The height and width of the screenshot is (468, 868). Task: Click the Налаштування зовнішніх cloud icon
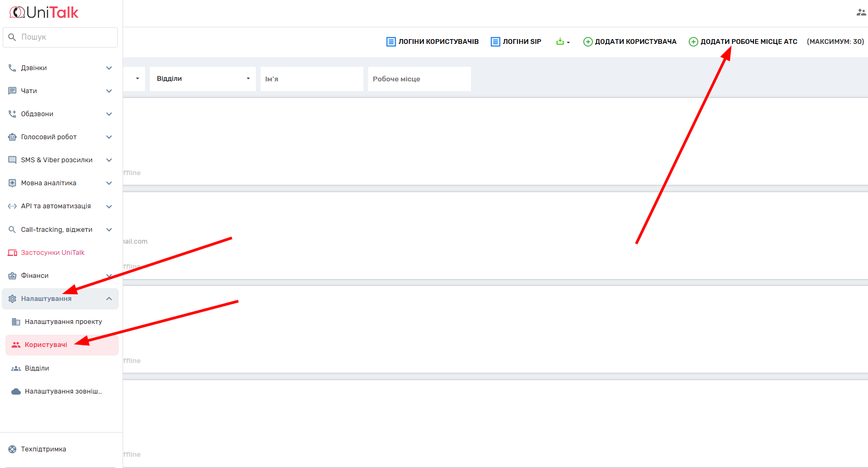tap(16, 391)
